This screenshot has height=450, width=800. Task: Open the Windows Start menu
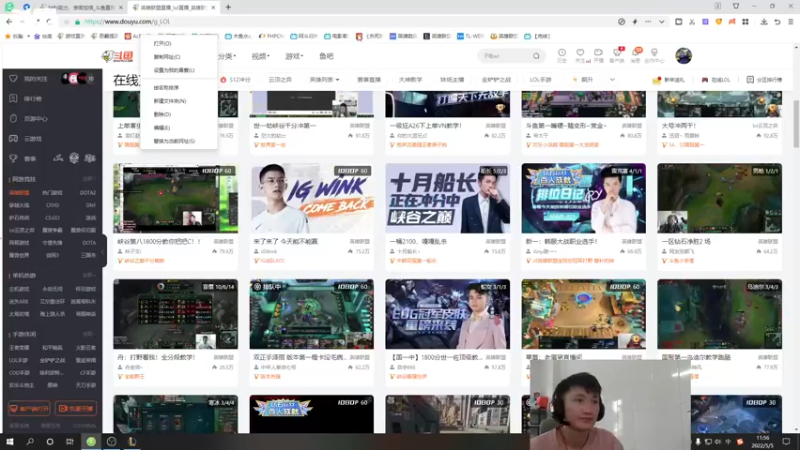10,441
